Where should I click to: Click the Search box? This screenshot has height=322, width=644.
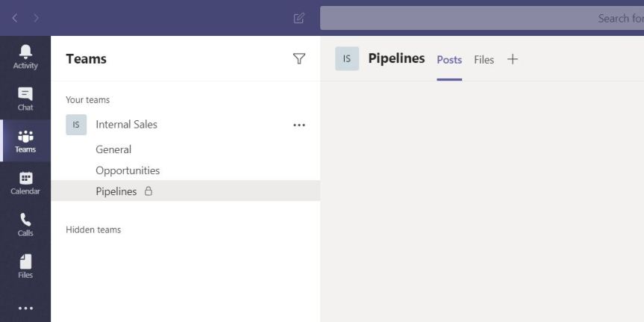[x=482, y=18]
